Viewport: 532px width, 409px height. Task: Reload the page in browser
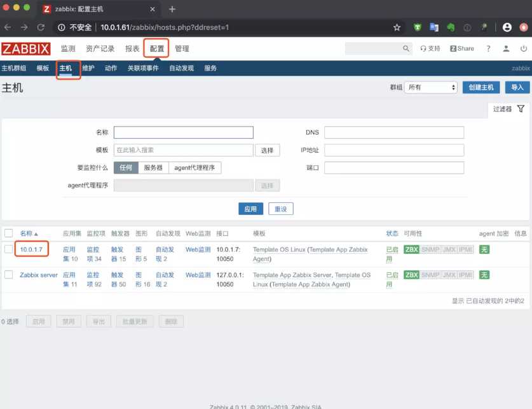coord(41,27)
